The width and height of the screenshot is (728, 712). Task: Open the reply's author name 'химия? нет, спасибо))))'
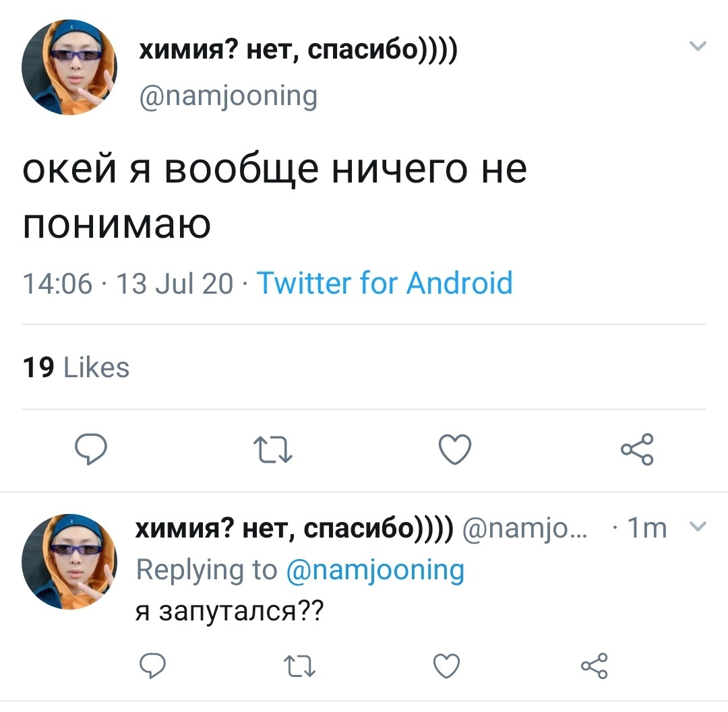(295, 527)
